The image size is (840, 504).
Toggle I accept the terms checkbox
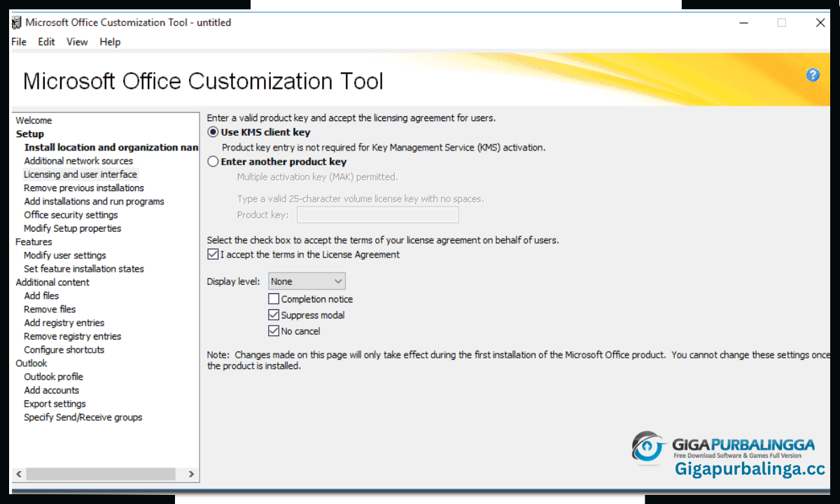(x=213, y=255)
